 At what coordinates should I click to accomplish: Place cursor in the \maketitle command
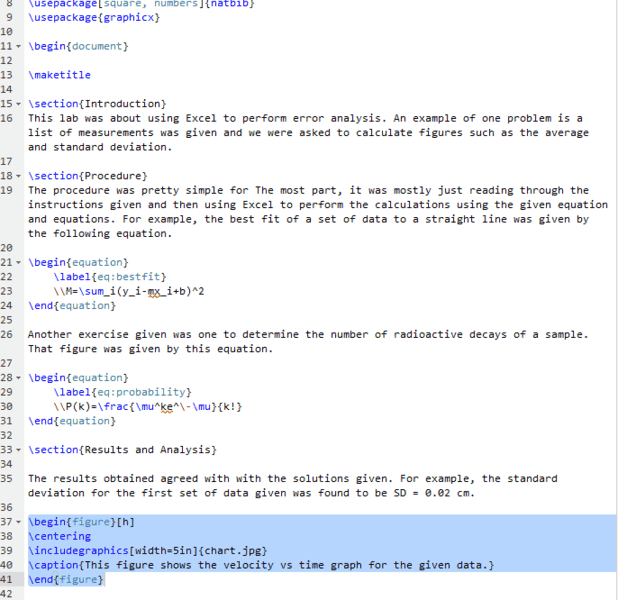click(x=60, y=75)
